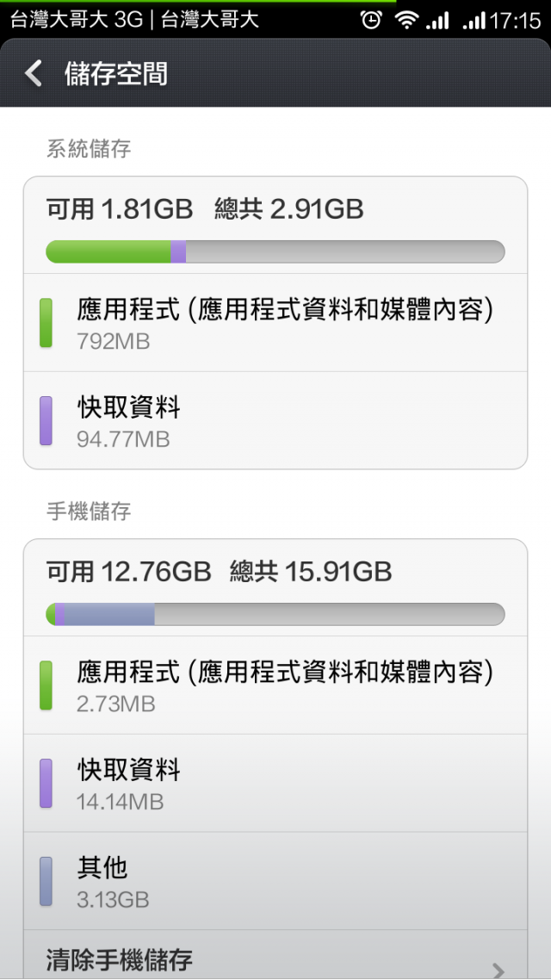Tap purple swatch beside system 快取資料

pos(46,421)
